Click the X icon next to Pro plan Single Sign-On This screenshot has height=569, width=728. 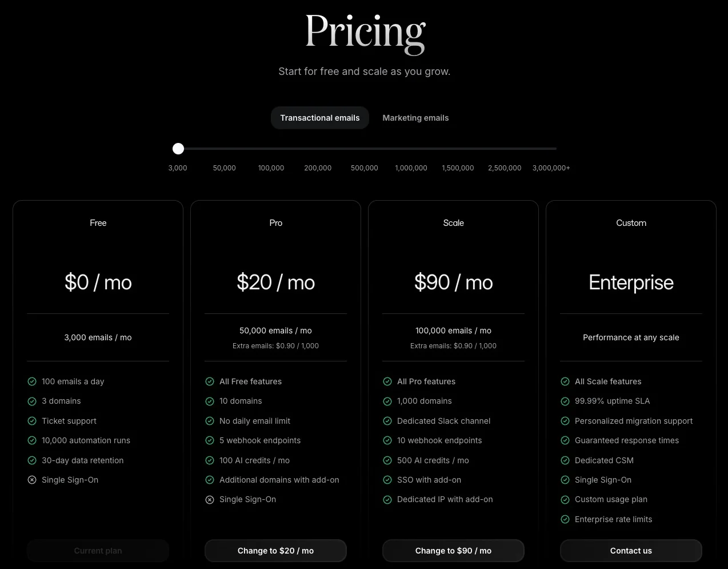tap(210, 500)
